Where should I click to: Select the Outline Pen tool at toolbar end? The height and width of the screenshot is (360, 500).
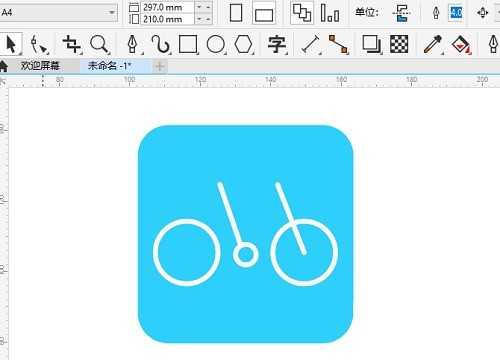[494, 44]
